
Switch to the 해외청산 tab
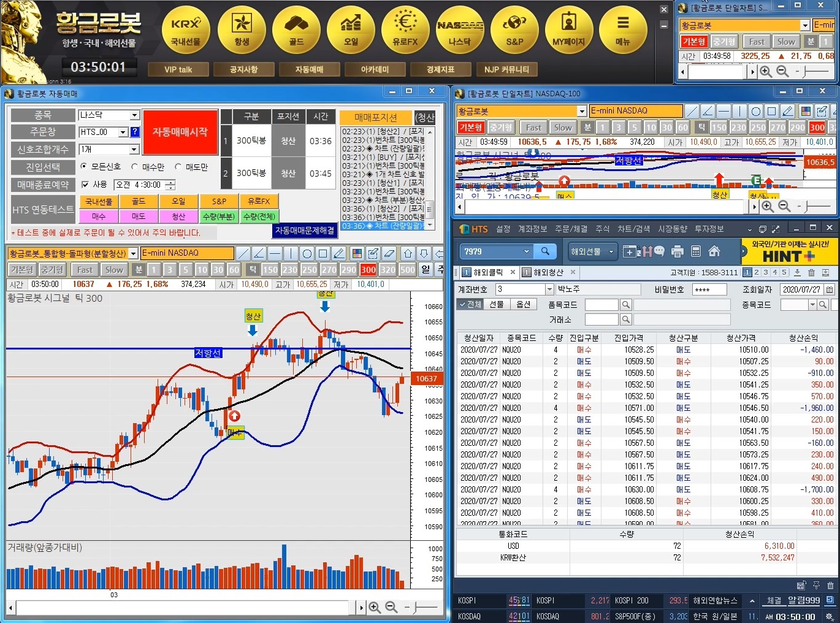click(549, 272)
